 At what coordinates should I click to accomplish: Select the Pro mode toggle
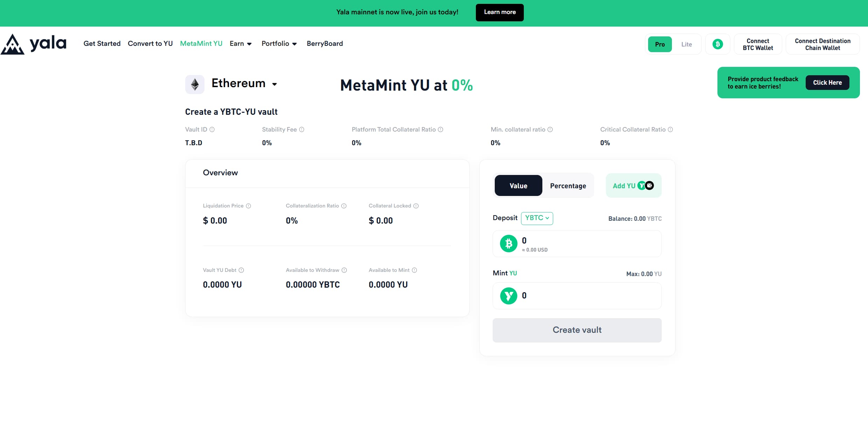click(x=660, y=44)
